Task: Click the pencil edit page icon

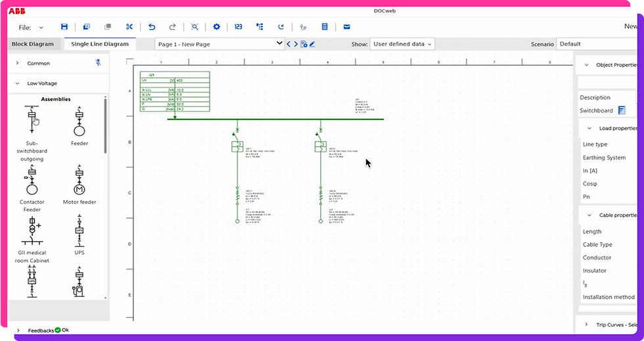Action: click(312, 44)
